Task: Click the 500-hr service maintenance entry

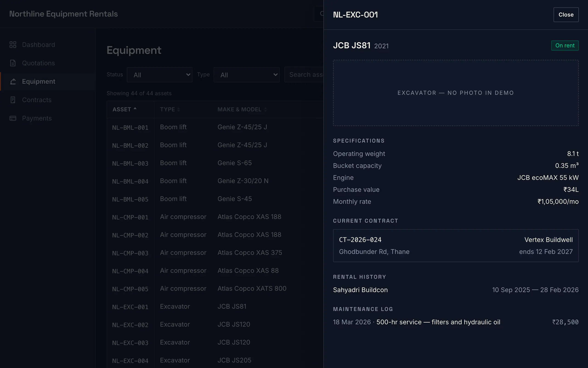Action: pyautogui.click(x=438, y=322)
